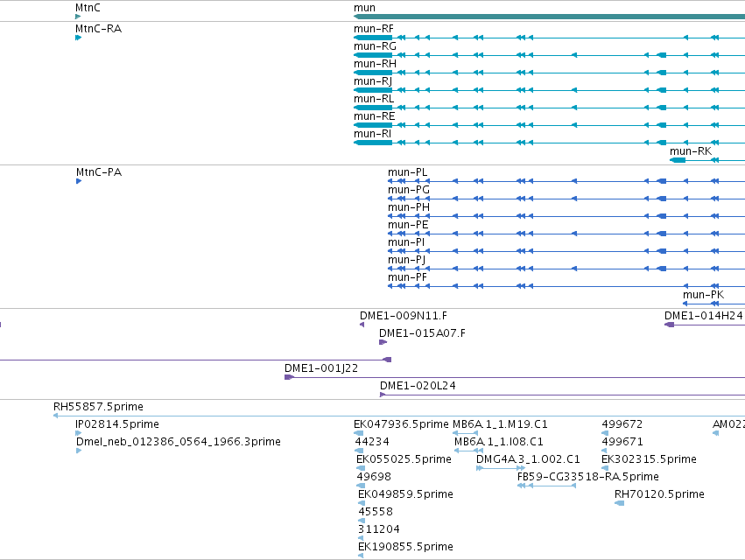The width and height of the screenshot is (745, 560).
Task: Select protein mun-PH label
Action: tap(409, 207)
